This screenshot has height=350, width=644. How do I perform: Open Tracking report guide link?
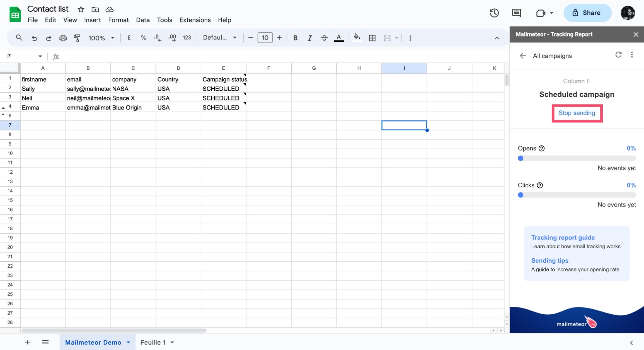point(563,238)
